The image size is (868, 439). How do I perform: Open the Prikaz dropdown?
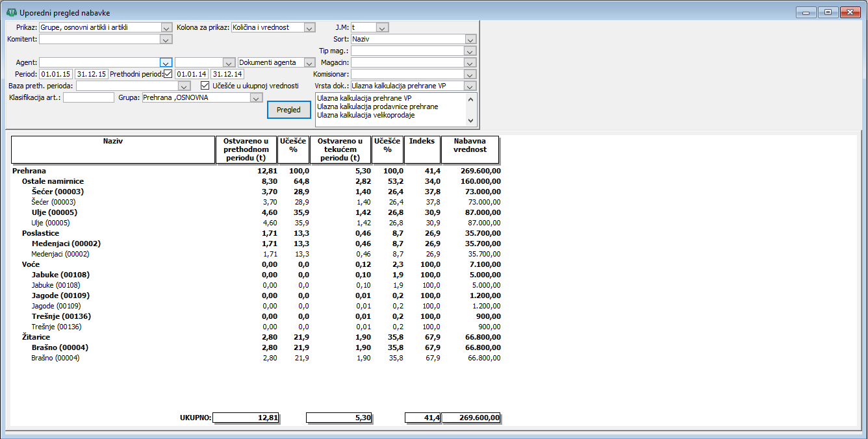pos(166,27)
